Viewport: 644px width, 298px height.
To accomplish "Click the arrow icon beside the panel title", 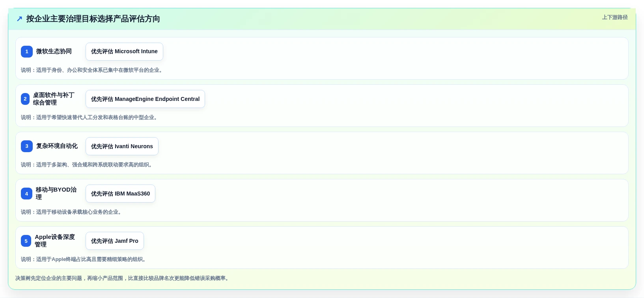I will [19, 19].
